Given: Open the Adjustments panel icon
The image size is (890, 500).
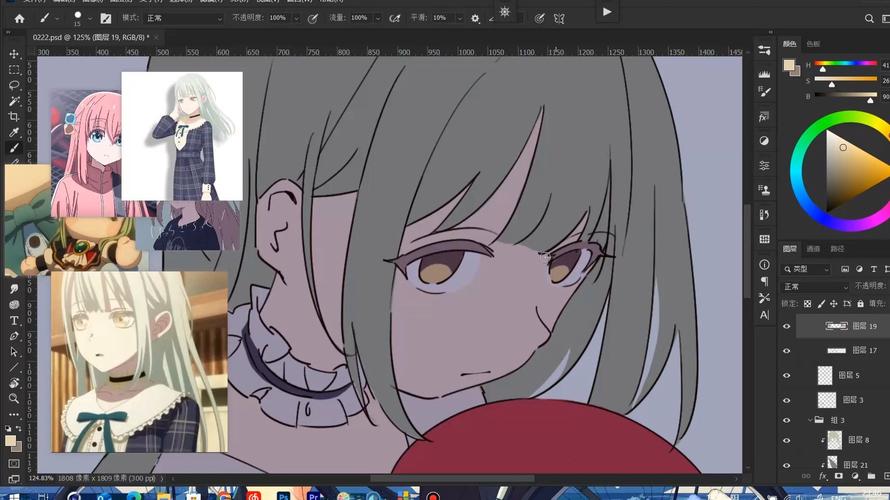Looking at the screenshot, I should [765, 141].
